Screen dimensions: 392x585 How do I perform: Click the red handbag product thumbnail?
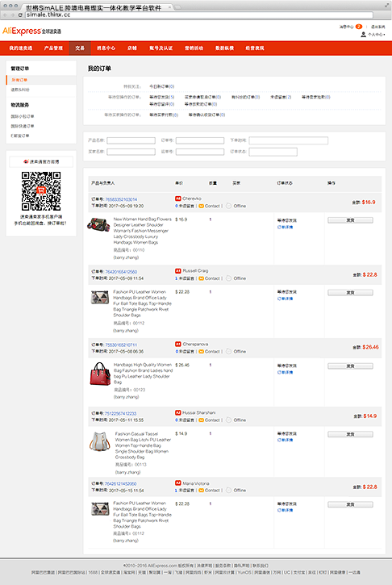click(x=100, y=374)
